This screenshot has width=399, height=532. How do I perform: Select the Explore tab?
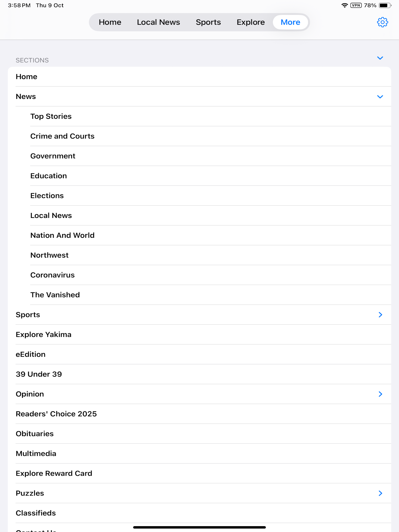(251, 22)
